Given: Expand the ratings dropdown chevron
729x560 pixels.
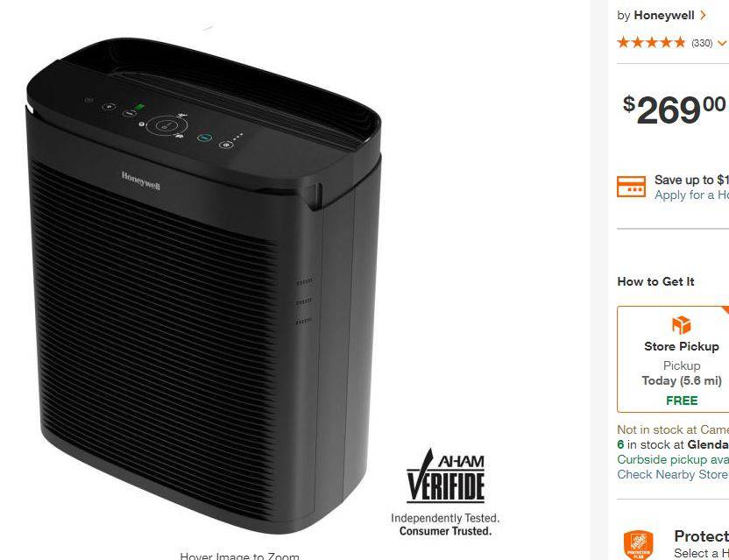Looking at the screenshot, I should (722, 43).
